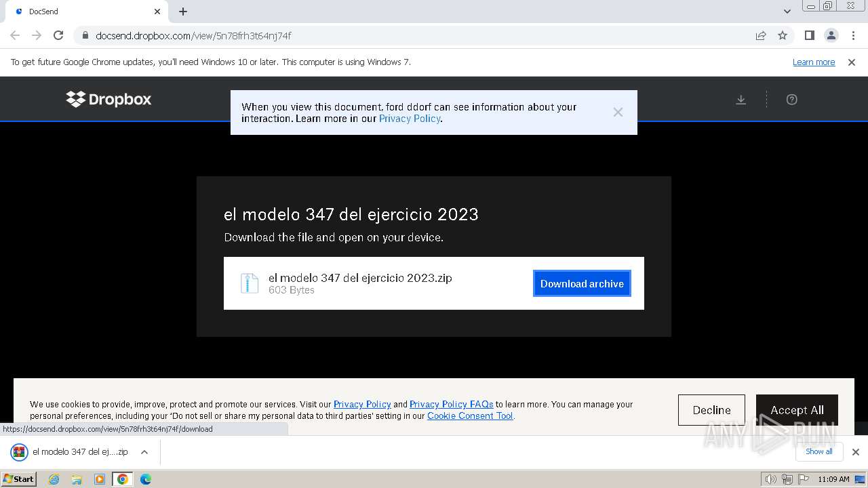Bookmark this tab with star icon
Viewport: 868px width, 488px height.
pos(783,35)
